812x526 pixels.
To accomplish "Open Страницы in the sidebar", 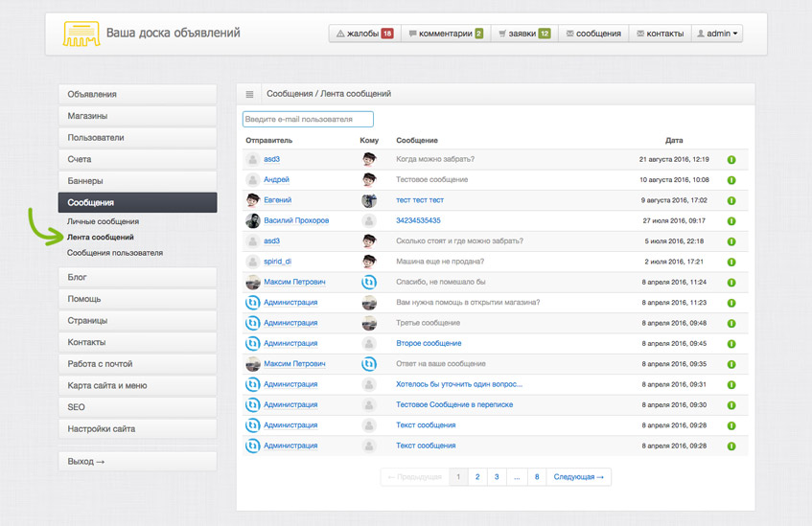I will (138, 321).
